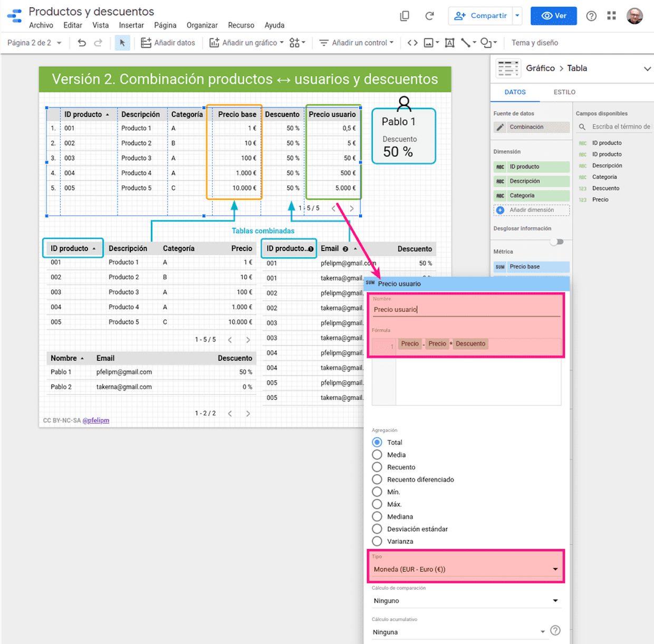Image resolution: width=654 pixels, height=644 pixels.
Task: Select the Máx. aggregation option
Action: (x=377, y=504)
